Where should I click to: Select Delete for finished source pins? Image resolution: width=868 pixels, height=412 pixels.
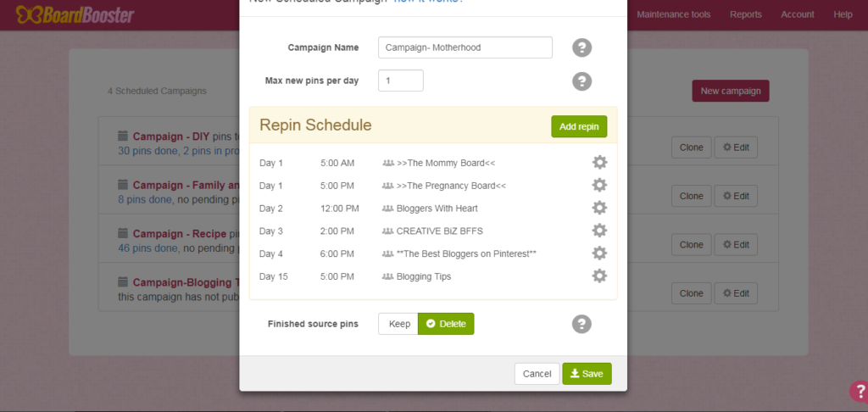[x=446, y=324]
